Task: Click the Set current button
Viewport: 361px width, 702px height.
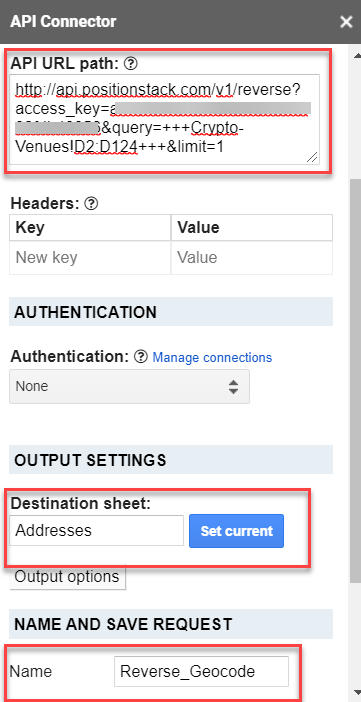Action: click(x=236, y=531)
